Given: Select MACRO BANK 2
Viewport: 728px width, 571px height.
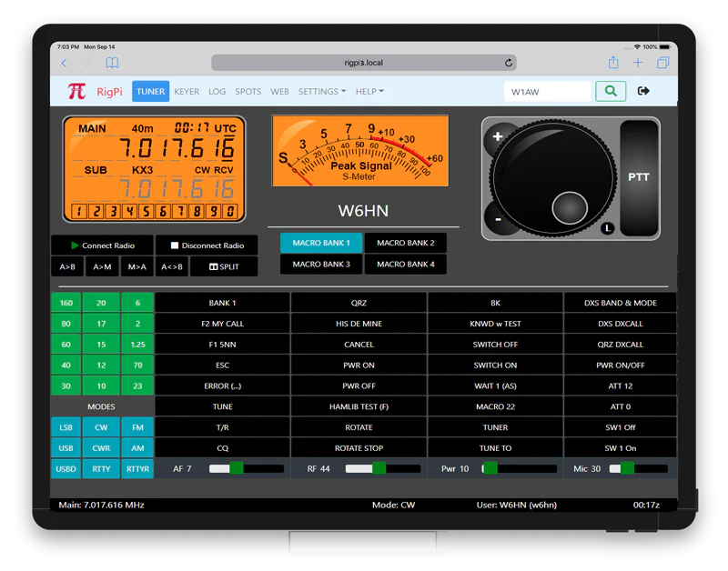Looking at the screenshot, I should (405, 243).
